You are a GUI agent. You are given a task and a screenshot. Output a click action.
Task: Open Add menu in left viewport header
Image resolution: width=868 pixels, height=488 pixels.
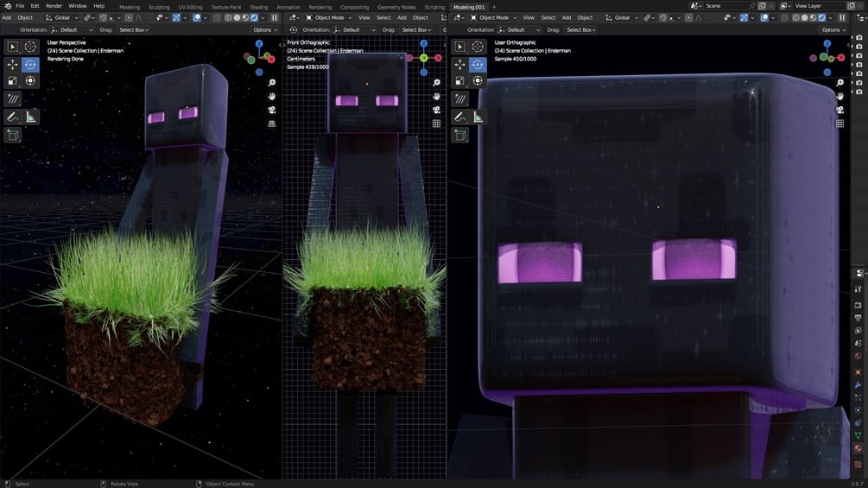pos(7,17)
